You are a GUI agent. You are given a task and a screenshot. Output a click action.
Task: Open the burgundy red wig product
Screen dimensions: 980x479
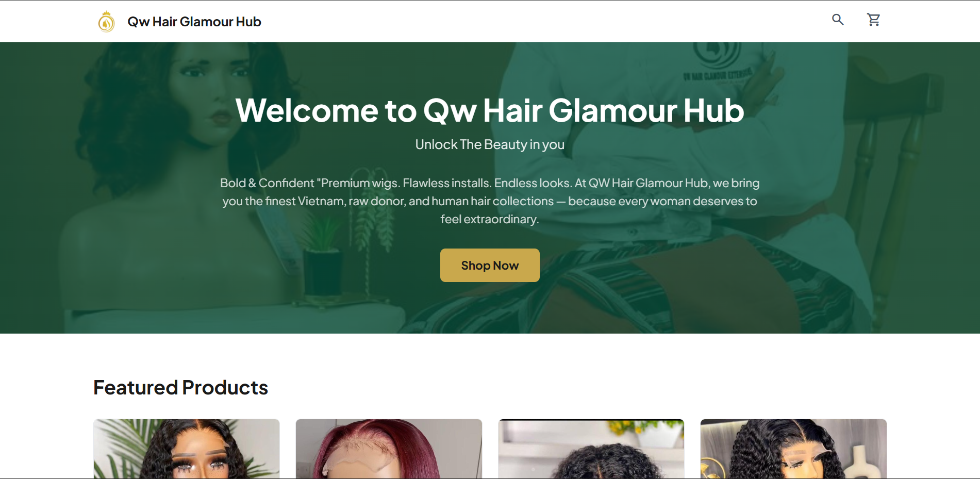[389, 449]
